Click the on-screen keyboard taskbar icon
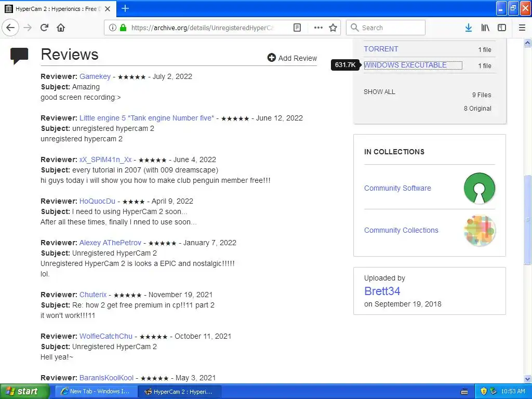Screen dimensions: 532x399 (464, 392)
